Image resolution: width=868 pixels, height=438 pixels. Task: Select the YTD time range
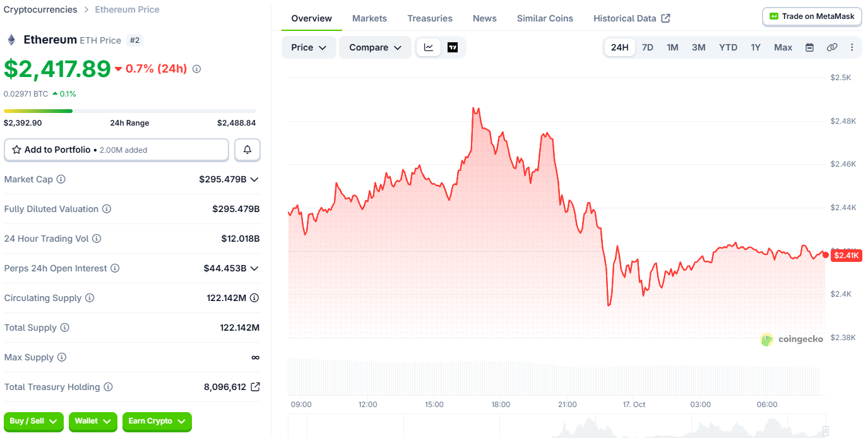click(x=728, y=47)
